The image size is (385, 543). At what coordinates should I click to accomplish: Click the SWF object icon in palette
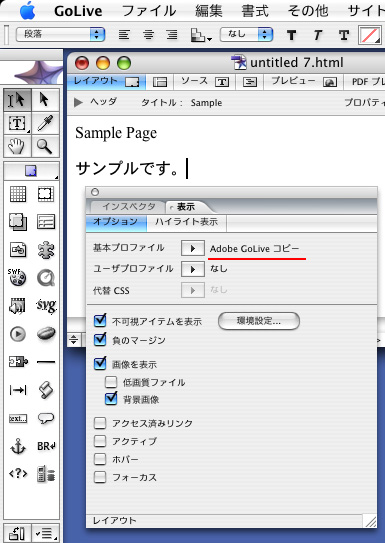pos(17,277)
